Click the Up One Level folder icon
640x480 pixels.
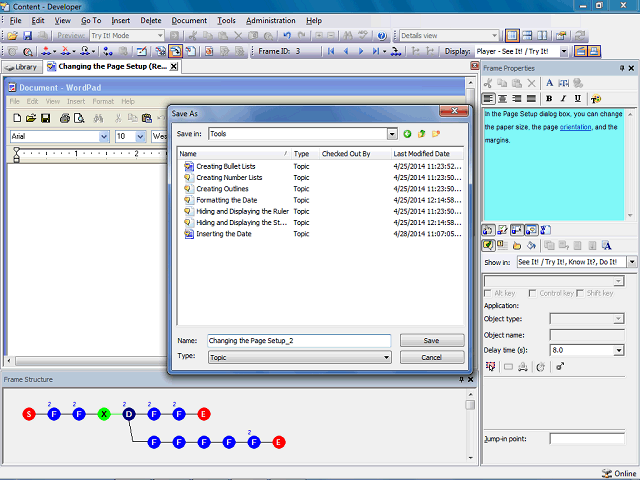tap(422, 134)
